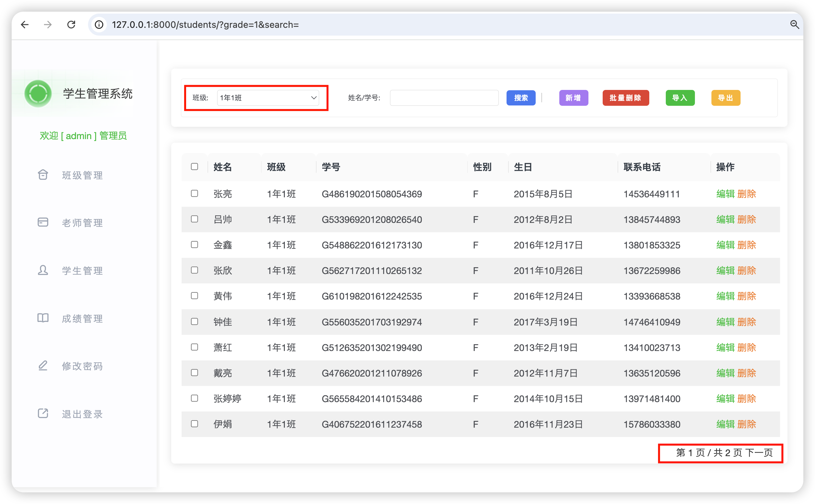The image size is (815, 504).
Task: Click the browser back arrow
Action: pyautogui.click(x=25, y=24)
